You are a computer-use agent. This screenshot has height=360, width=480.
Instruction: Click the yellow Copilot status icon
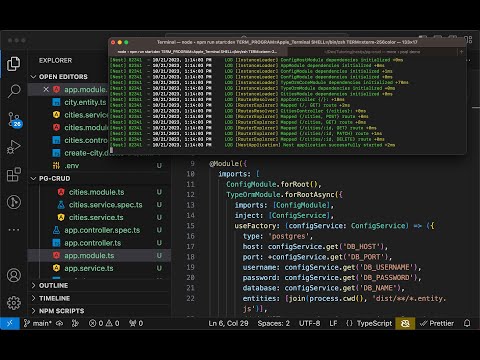pyautogui.click(x=405, y=323)
